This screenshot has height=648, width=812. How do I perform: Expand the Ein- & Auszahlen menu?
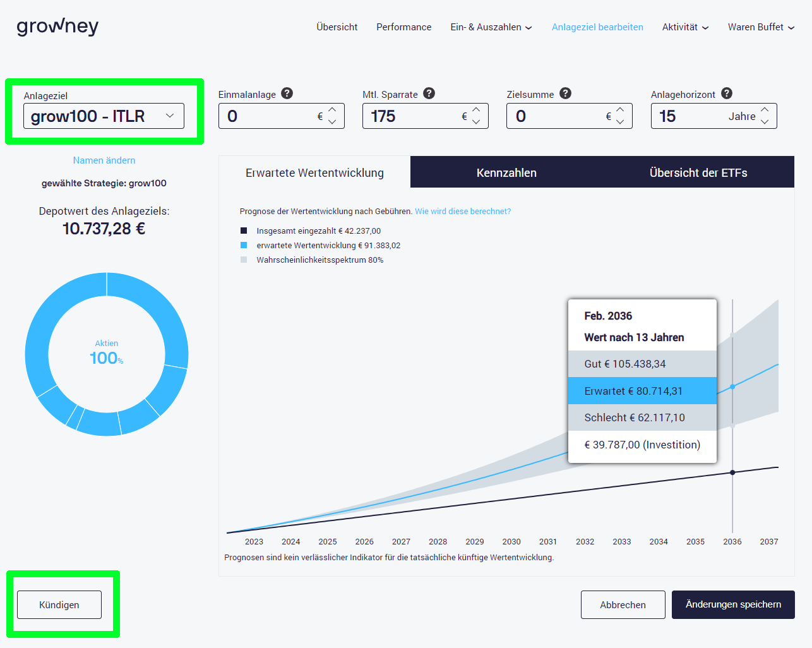pyautogui.click(x=491, y=27)
